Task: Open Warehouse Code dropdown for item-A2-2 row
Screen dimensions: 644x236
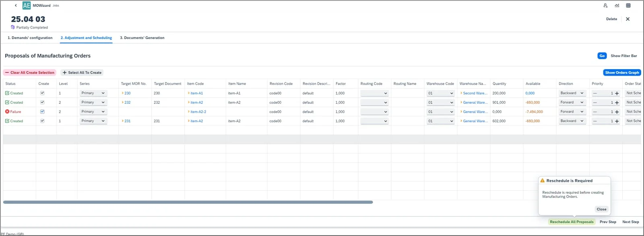Action: (440, 112)
